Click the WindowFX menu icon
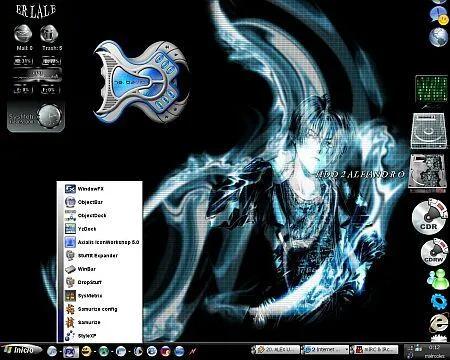450x360 pixels. (70, 189)
